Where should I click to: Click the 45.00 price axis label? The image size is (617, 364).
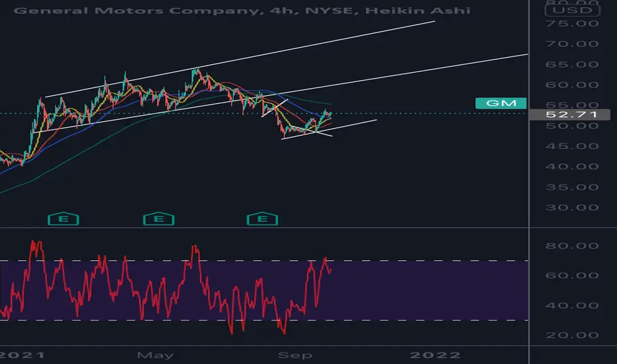click(572, 146)
